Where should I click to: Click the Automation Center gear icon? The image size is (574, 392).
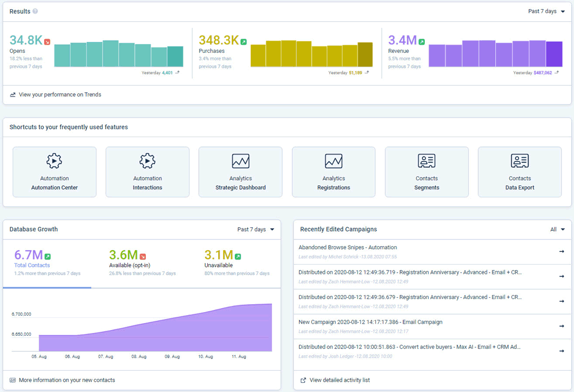[x=55, y=161]
